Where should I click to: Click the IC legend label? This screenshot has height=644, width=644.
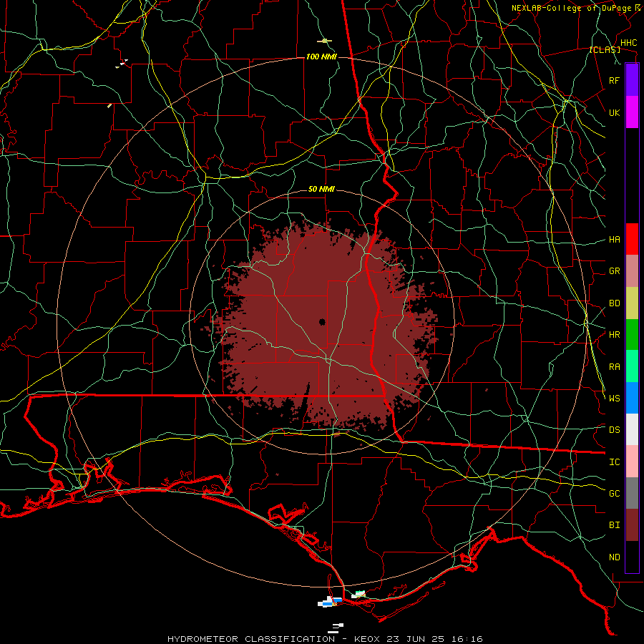coord(614,462)
